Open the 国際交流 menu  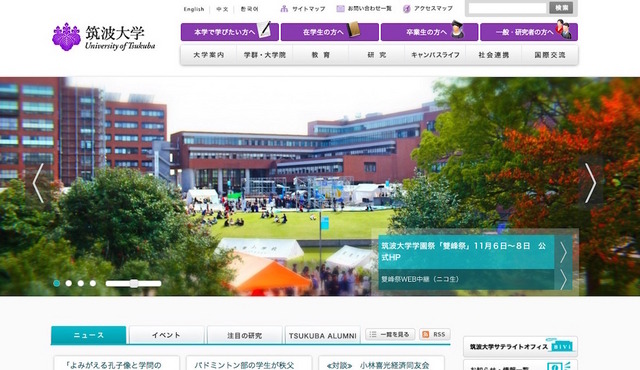550,55
